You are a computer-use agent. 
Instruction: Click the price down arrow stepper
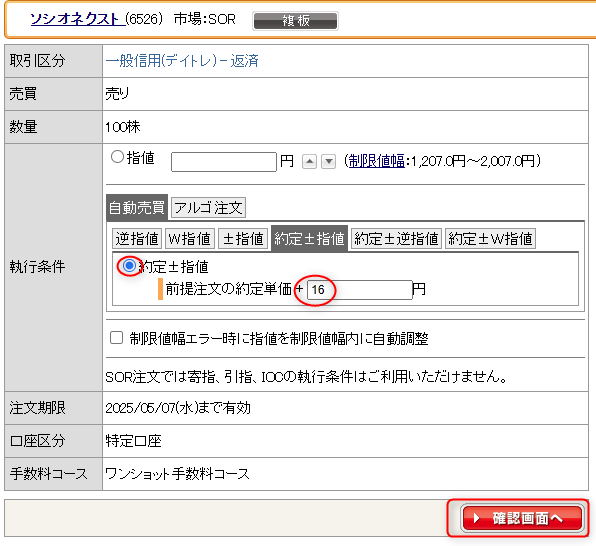(x=328, y=162)
